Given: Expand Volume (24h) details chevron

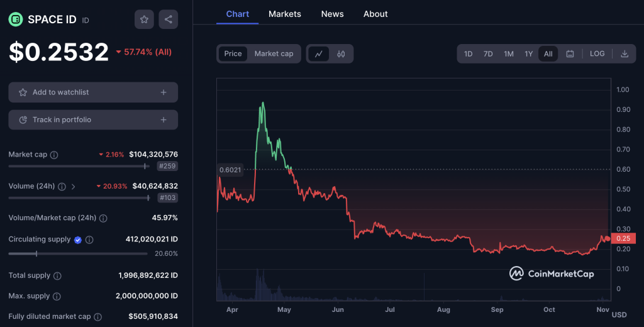Looking at the screenshot, I should [73, 187].
